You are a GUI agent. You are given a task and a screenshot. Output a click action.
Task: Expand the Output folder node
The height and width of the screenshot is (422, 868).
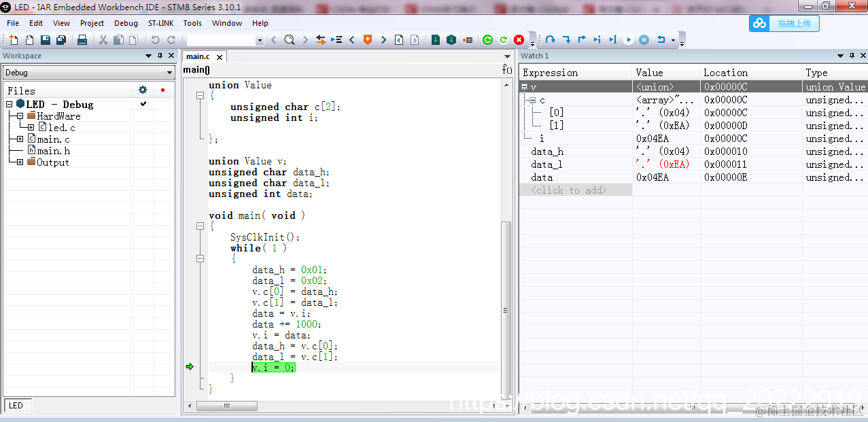pos(20,162)
